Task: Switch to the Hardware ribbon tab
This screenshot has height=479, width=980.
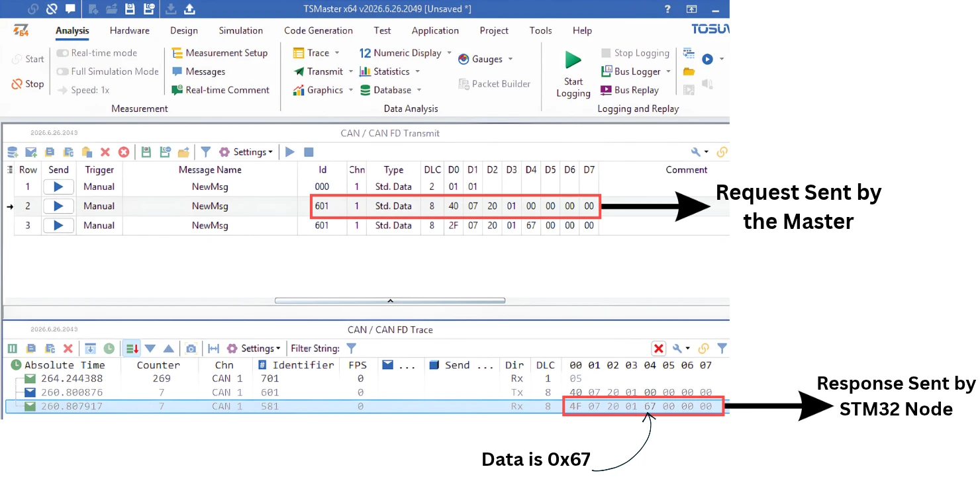Action: pos(129,30)
